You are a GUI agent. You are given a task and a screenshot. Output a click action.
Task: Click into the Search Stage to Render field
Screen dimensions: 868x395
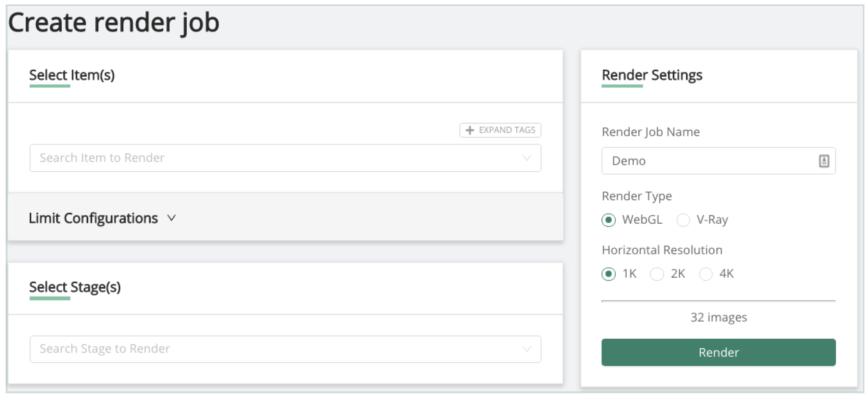pyautogui.click(x=273, y=349)
